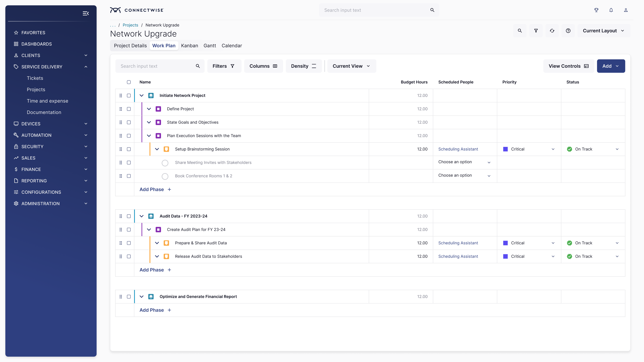Toggle the select-all checkbox in the header

tap(129, 82)
